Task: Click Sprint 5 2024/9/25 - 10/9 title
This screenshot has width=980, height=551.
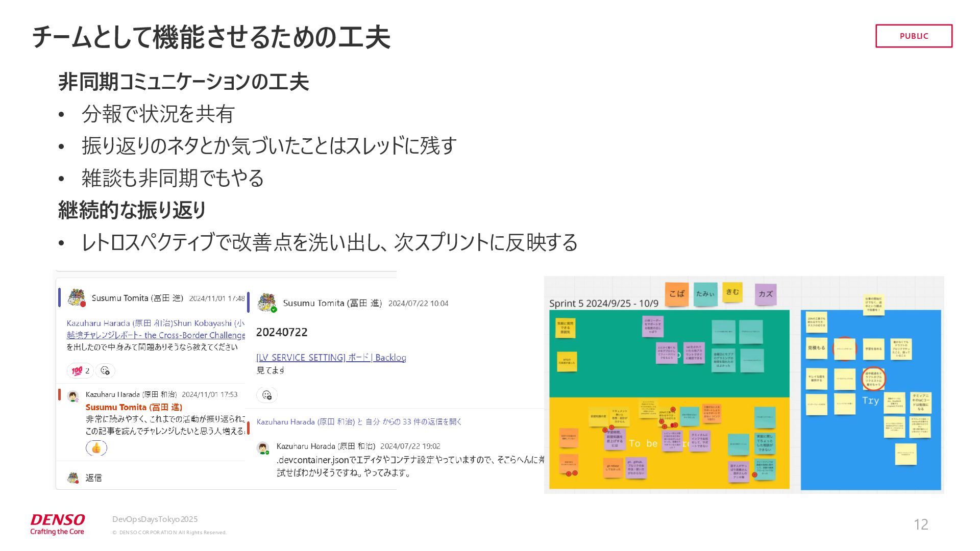Action: 603,304
